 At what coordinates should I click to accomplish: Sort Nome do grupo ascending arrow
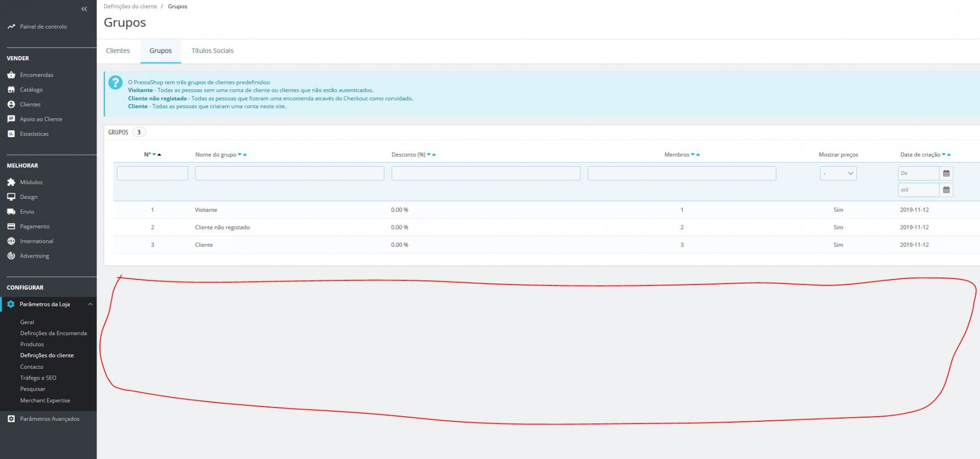point(245,155)
